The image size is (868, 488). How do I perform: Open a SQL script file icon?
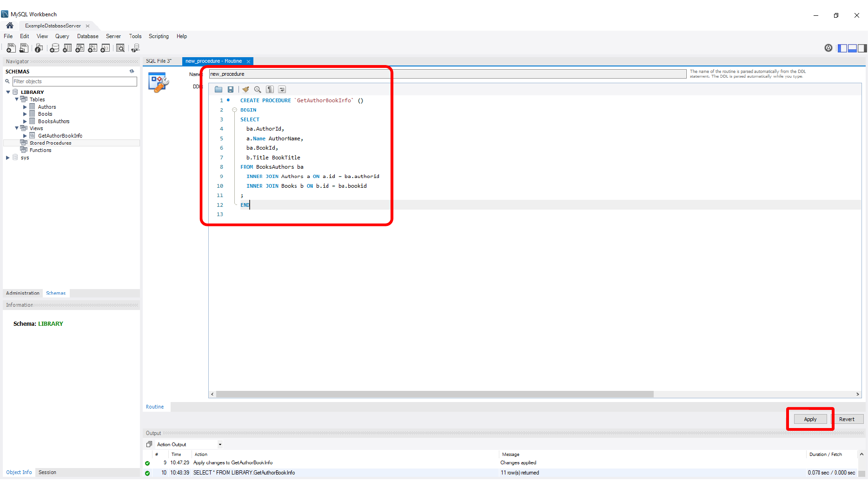24,48
